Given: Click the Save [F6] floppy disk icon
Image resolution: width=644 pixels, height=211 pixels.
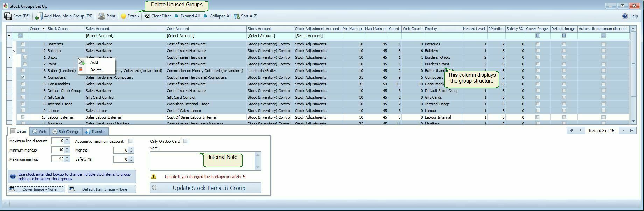Looking at the screenshot, I should click(8, 16).
